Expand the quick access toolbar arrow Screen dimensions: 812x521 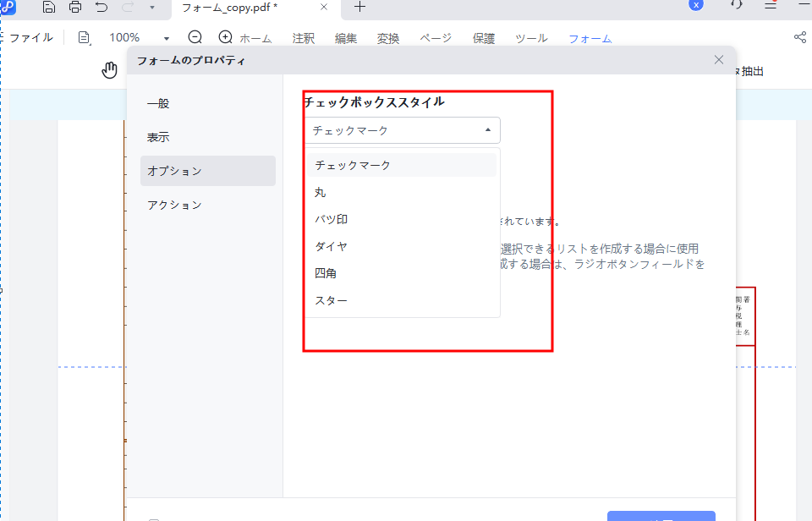(151, 7)
